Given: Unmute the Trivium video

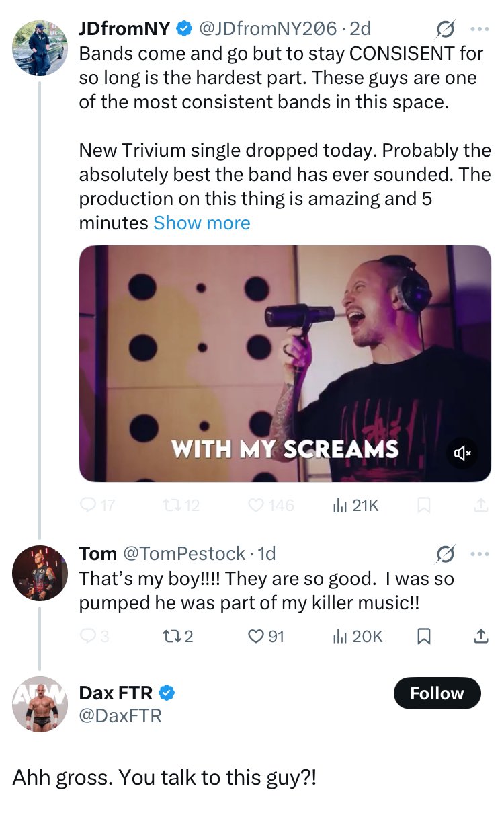Looking at the screenshot, I should pyautogui.click(x=464, y=453).
